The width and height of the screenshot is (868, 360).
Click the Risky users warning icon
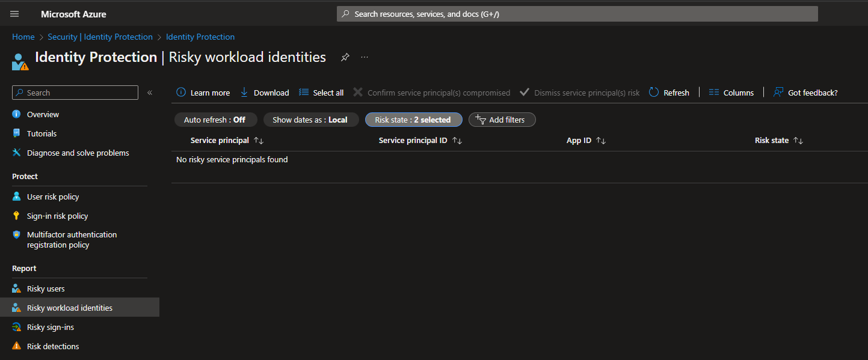point(17,288)
